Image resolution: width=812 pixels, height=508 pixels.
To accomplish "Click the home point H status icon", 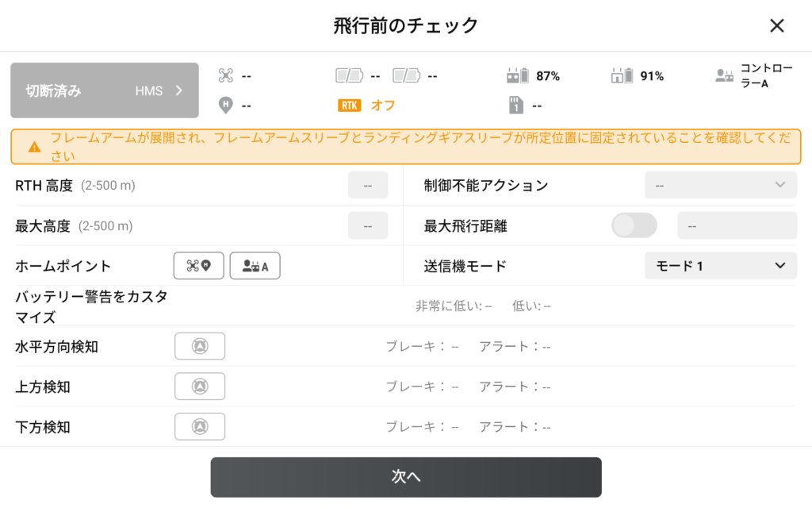I will [x=226, y=105].
